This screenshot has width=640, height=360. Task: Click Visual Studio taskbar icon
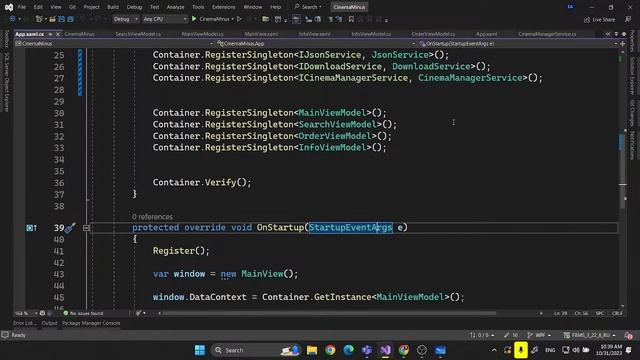click(385, 350)
